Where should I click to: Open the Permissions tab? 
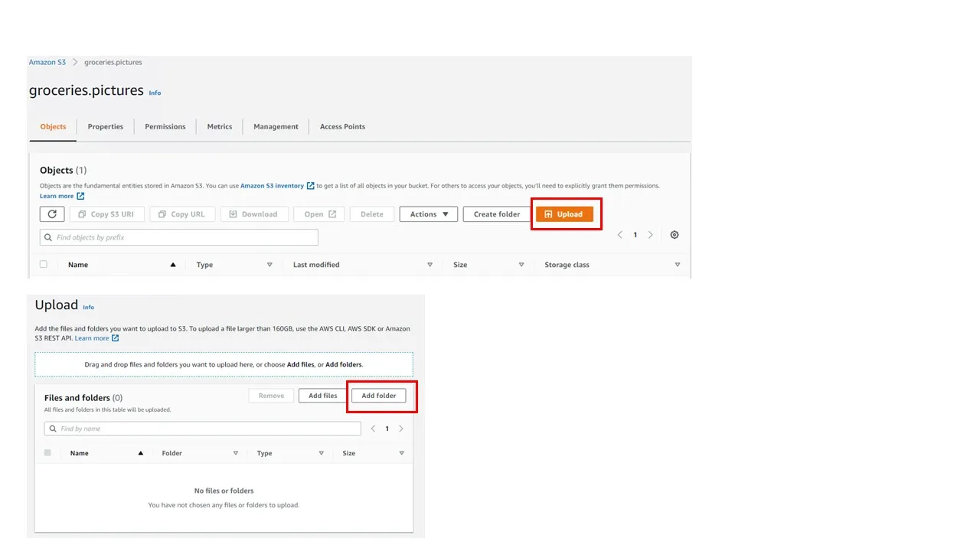click(165, 127)
